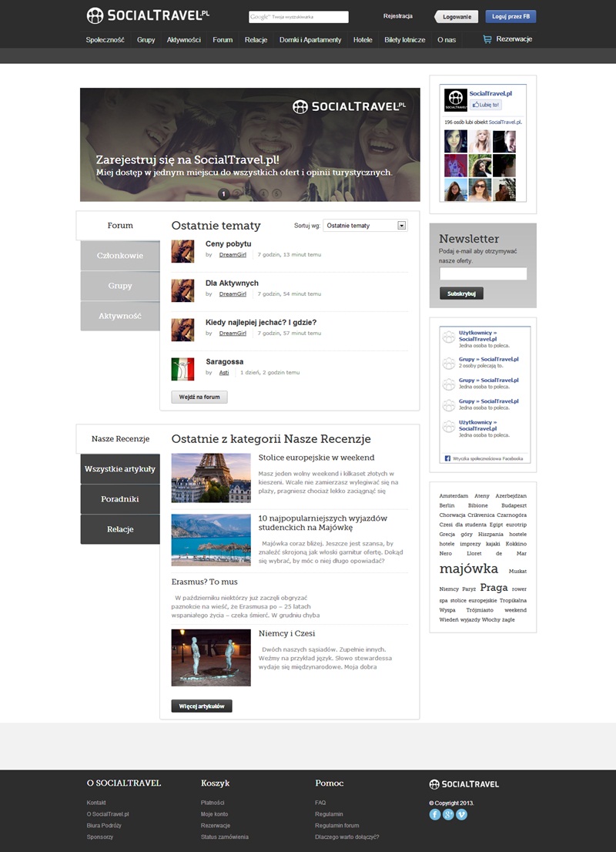Open the 'Sortuj wg' dropdown arrow

(x=401, y=226)
